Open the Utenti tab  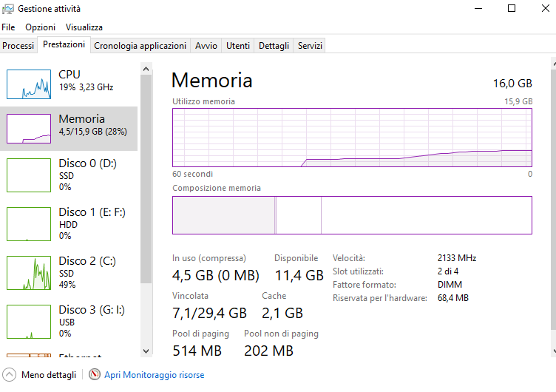point(238,46)
